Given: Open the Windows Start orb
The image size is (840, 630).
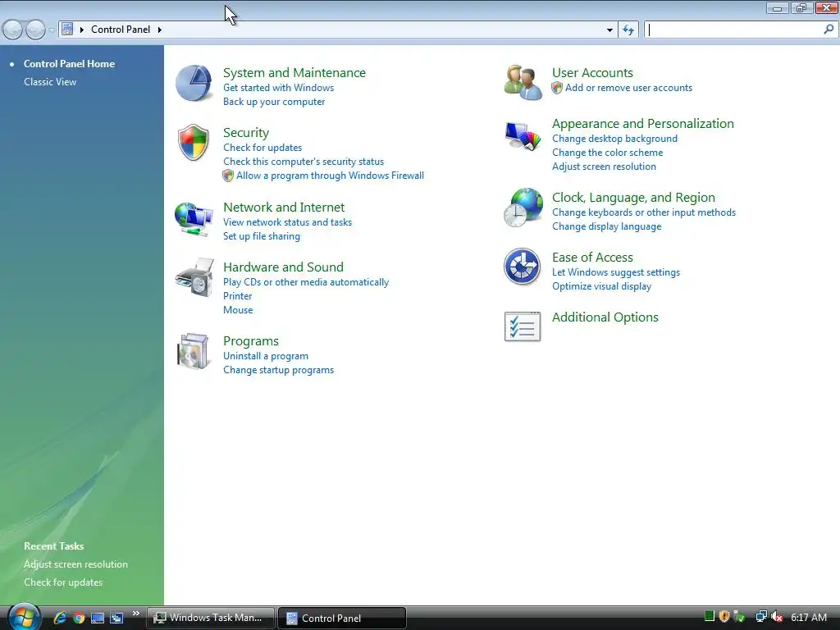Looking at the screenshot, I should pyautogui.click(x=24, y=617).
